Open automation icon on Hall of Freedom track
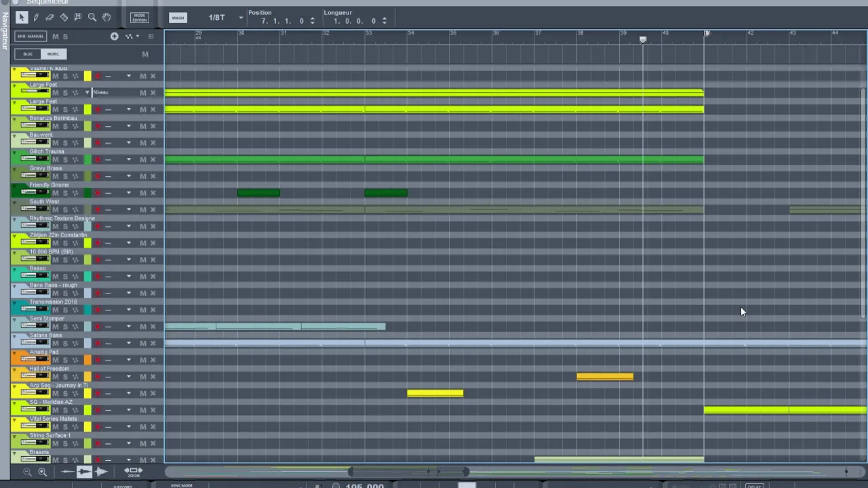Viewport: 868px width, 488px height. pos(75,377)
